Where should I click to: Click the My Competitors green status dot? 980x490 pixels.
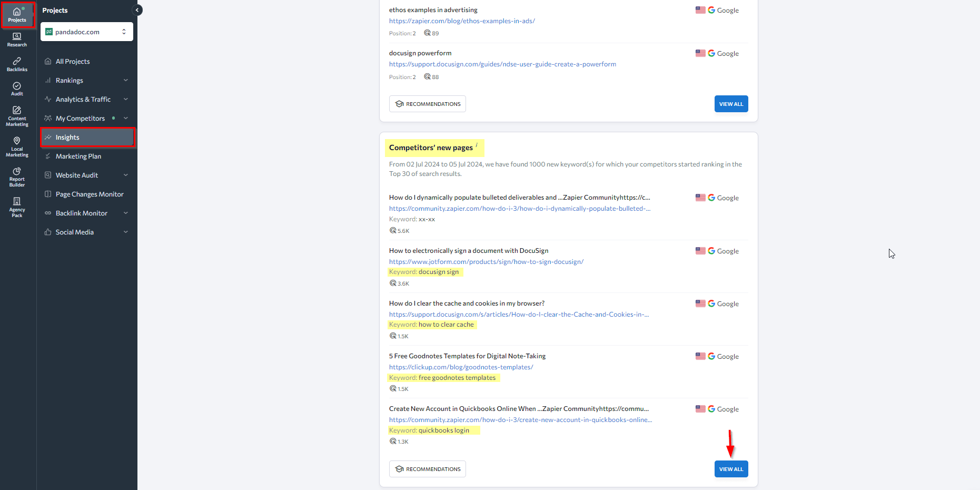(113, 118)
